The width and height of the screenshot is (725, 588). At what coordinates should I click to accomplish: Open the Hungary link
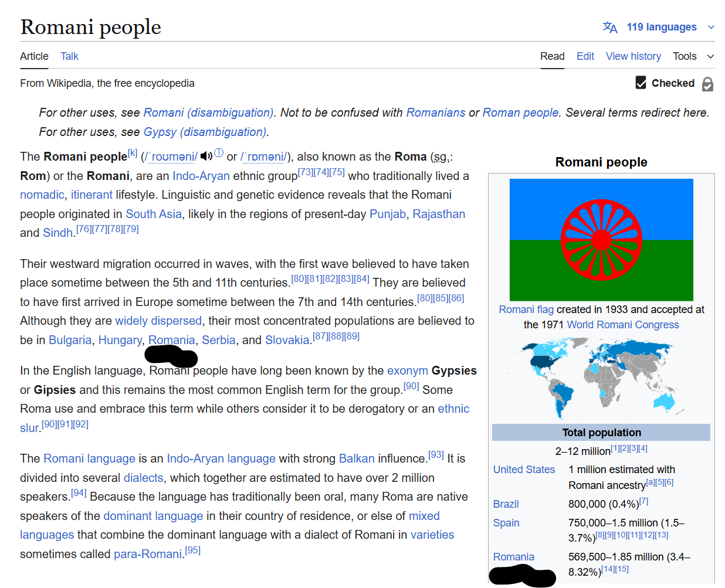[x=120, y=340]
